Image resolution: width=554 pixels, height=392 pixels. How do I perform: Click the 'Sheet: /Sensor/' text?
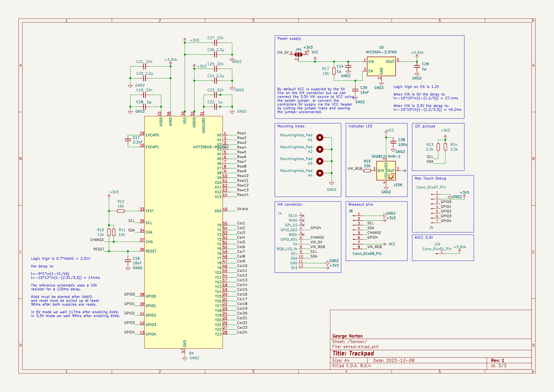point(349,341)
